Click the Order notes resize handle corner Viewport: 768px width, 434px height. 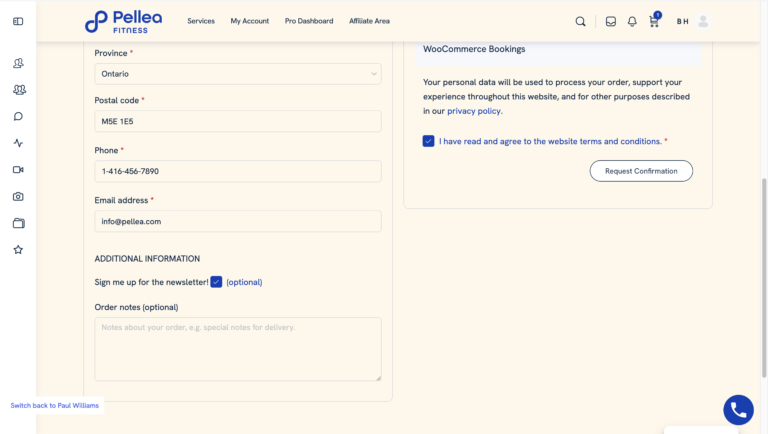(x=378, y=378)
